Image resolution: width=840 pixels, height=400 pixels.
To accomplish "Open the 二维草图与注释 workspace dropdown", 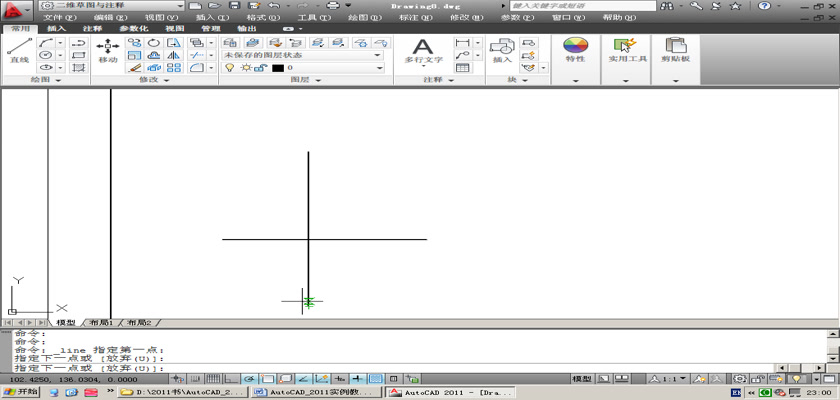I will click(112, 5).
